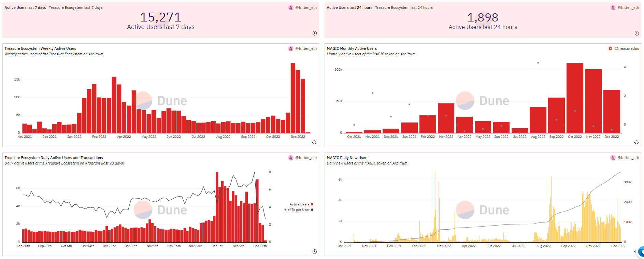Toggle the Active Users legend series
This screenshot has width=644, height=259.
click(x=301, y=204)
